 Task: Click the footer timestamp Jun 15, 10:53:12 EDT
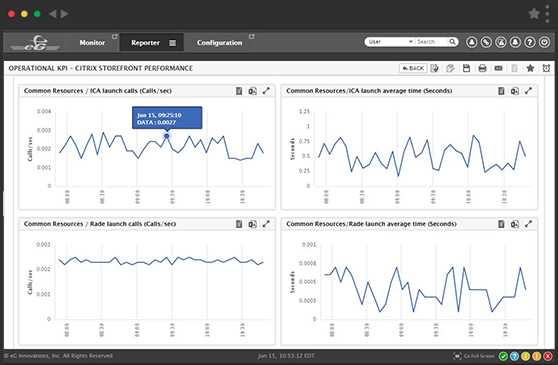[286, 356]
